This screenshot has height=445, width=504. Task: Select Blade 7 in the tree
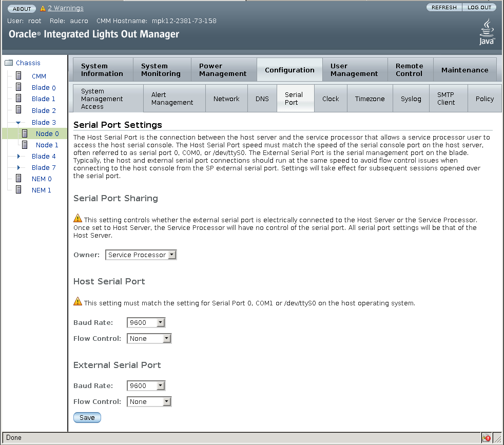click(44, 167)
